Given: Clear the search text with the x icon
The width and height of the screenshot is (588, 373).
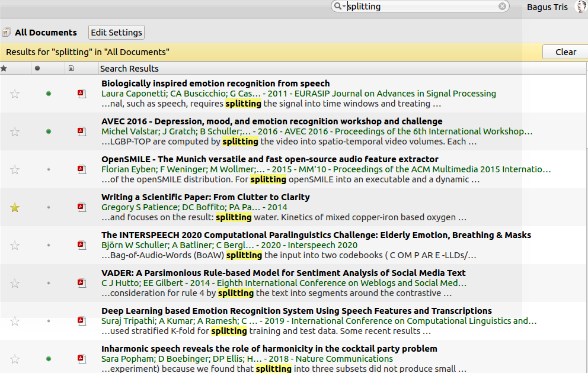Looking at the screenshot, I should pyautogui.click(x=503, y=7).
